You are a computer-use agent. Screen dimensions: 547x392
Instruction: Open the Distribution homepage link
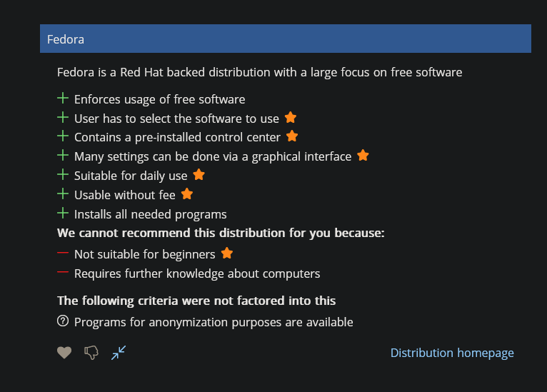(x=452, y=353)
